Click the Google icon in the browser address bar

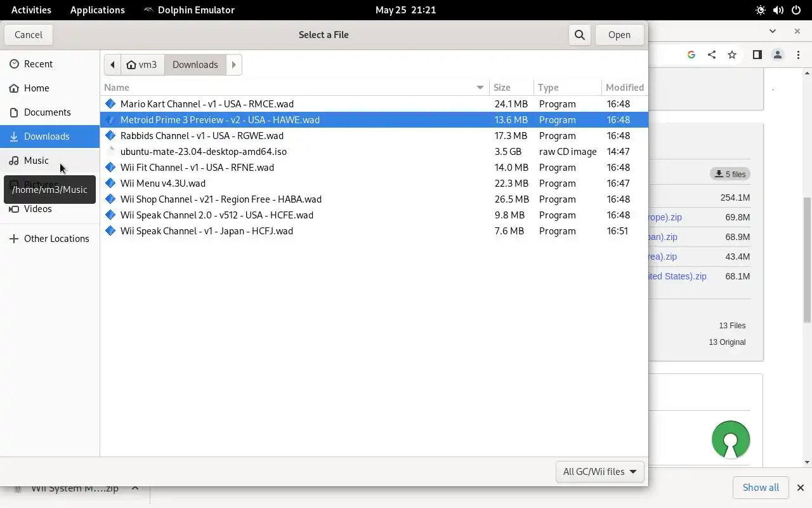(691, 55)
